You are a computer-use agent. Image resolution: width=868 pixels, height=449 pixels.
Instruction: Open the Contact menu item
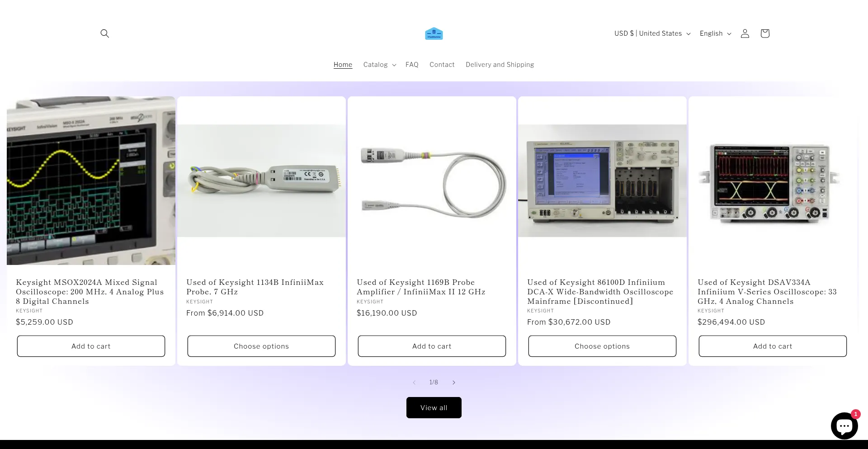[x=442, y=65]
